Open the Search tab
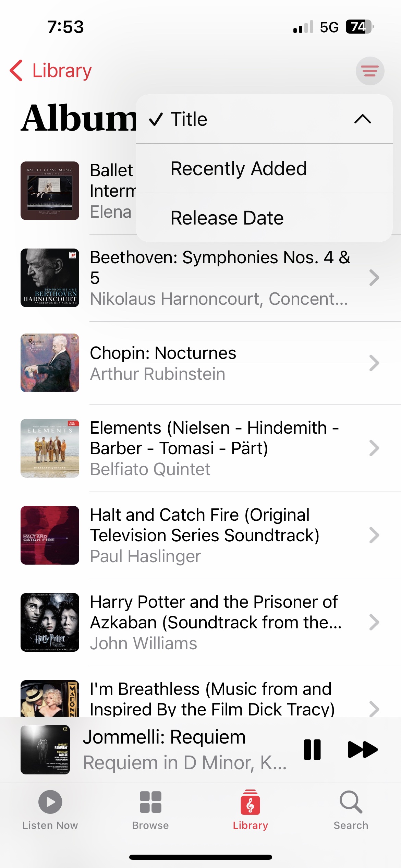Image resolution: width=401 pixels, height=868 pixels. (351, 810)
